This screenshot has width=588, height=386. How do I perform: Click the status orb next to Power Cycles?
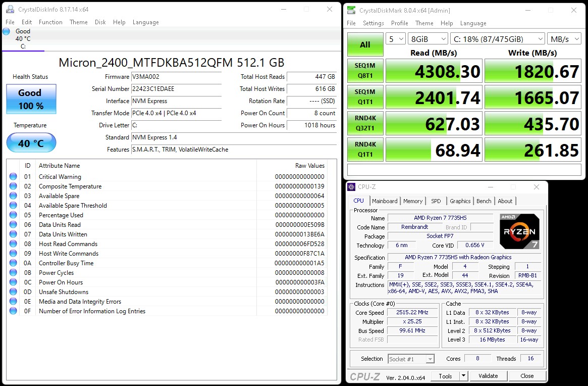pyautogui.click(x=13, y=273)
